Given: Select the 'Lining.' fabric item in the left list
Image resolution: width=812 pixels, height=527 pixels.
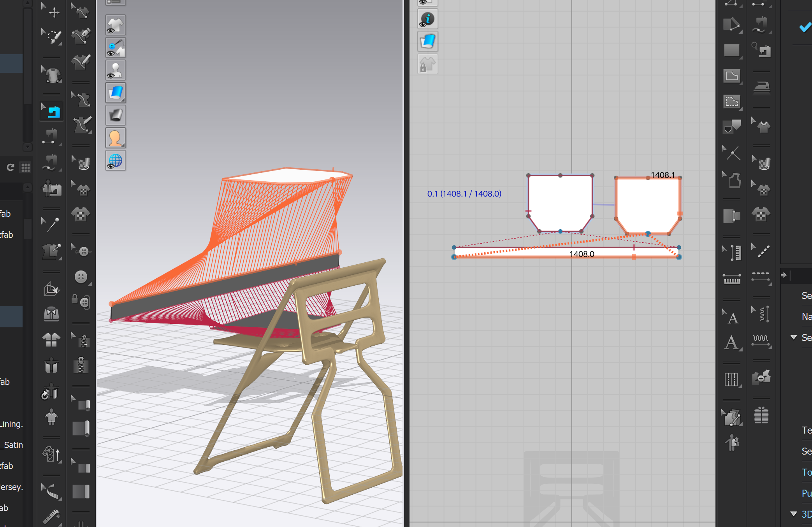Looking at the screenshot, I should [11, 424].
